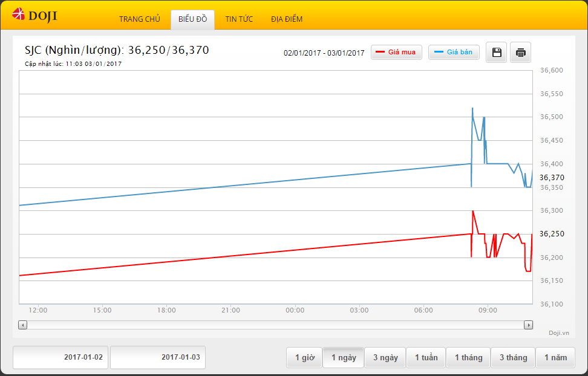Click the chart's horizontal scrollbar track
Image resolution: width=588 pixels, height=376 pixels.
276,325
